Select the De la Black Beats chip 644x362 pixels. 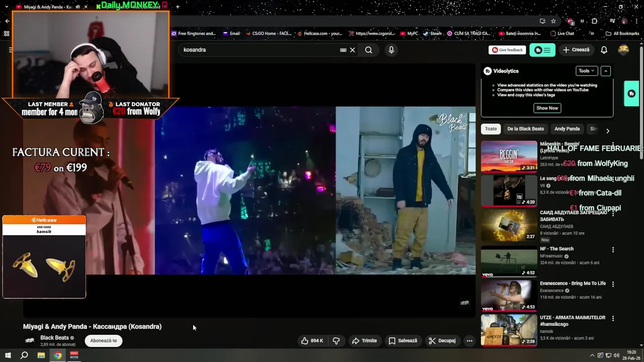[x=525, y=129]
